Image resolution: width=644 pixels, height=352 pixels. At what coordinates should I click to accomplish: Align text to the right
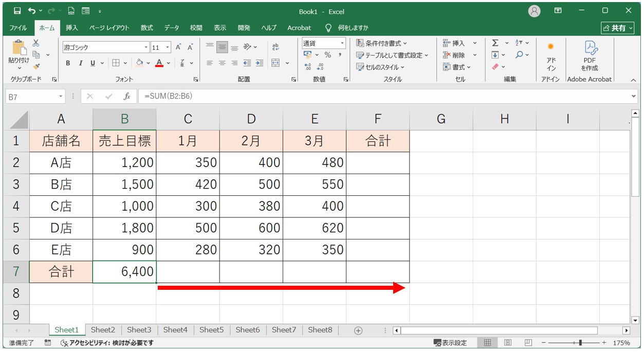234,63
